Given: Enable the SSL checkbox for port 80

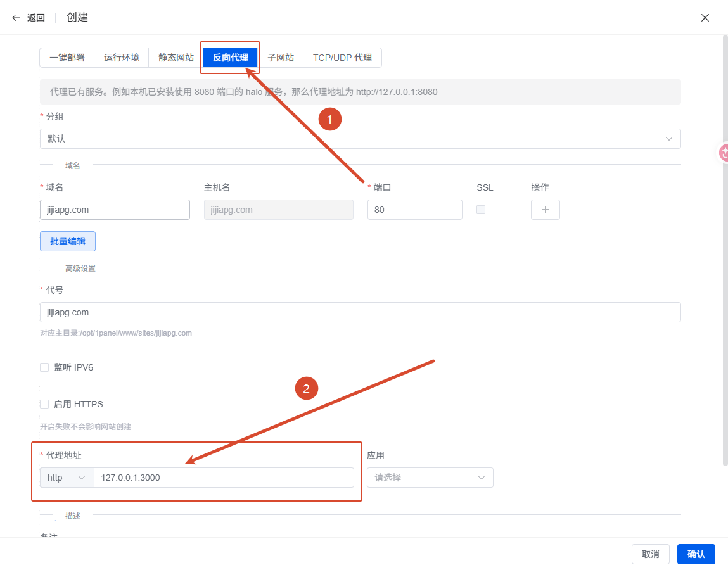Looking at the screenshot, I should [x=481, y=210].
